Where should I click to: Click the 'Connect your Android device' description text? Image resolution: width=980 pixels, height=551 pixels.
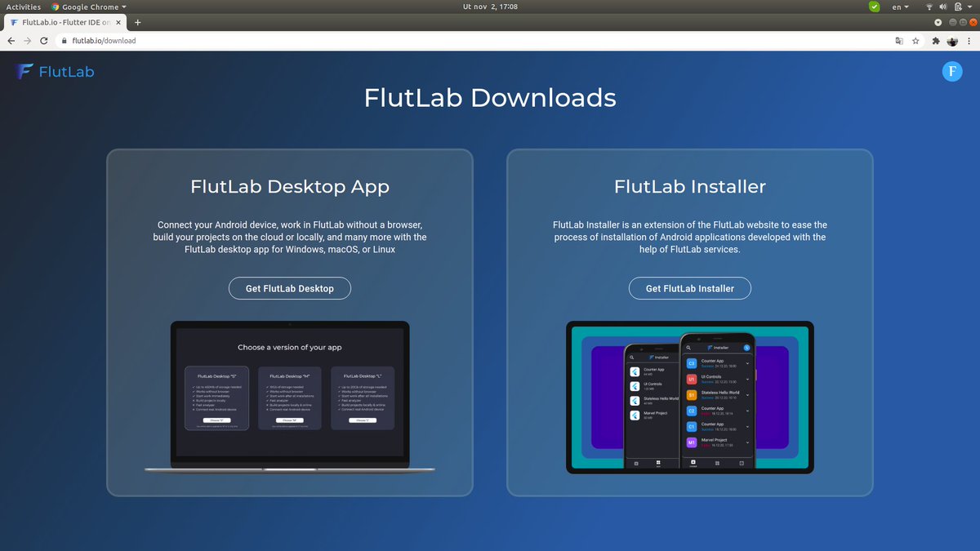[290, 237]
